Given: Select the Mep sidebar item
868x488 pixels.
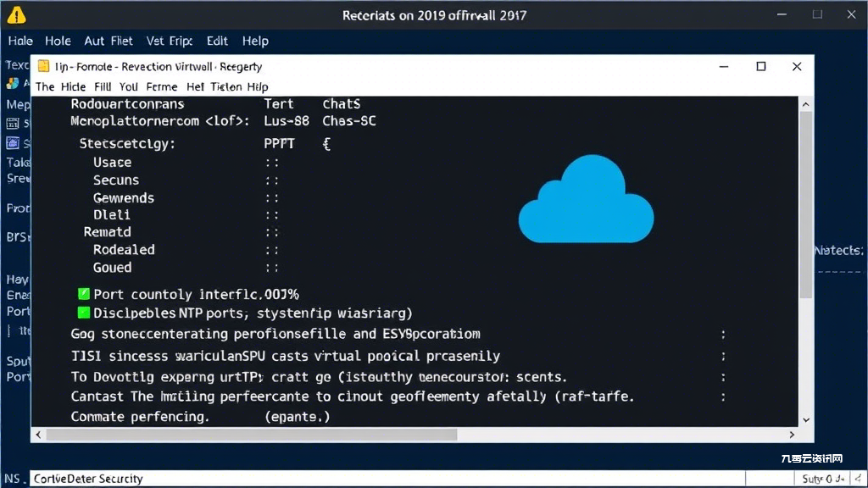Looking at the screenshot, I should coord(18,104).
